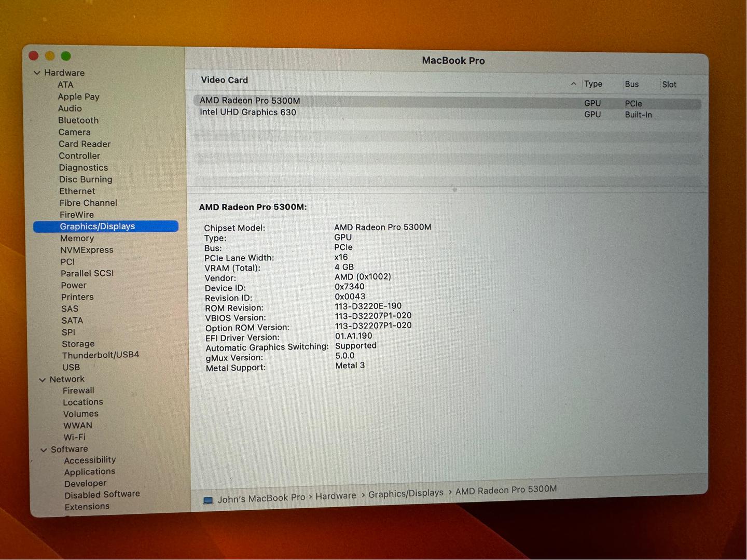Select USB in the sidebar
Viewport: 747px width, 560px height.
click(x=71, y=367)
